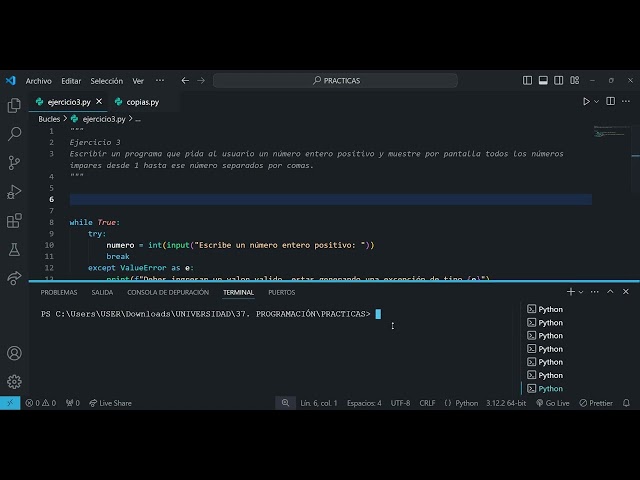Maximize the panel with up chevron
Image resolution: width=640 pixels, height=480 pixels.
coord(610,291)
